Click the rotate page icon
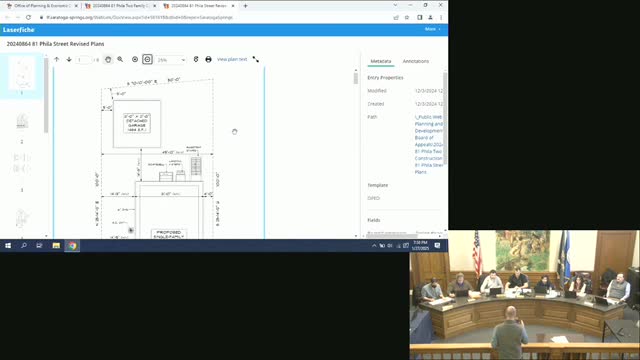 click(196, 60)
